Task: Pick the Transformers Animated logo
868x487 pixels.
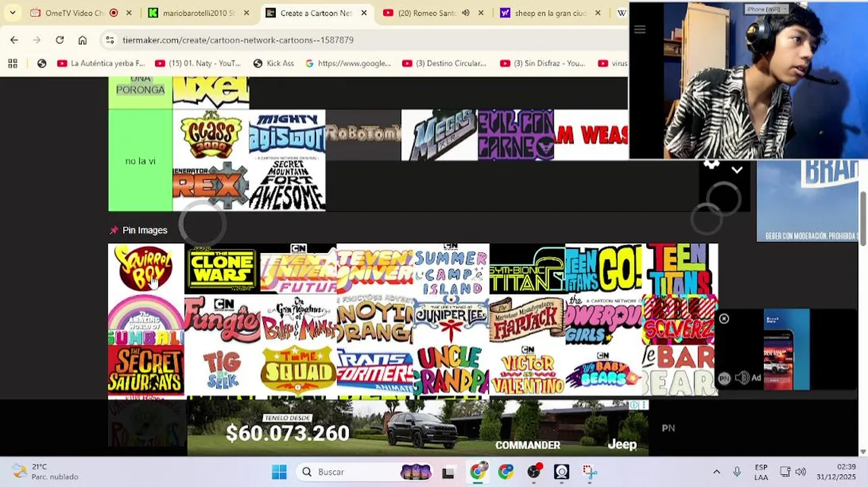Action: coord(375,370)
